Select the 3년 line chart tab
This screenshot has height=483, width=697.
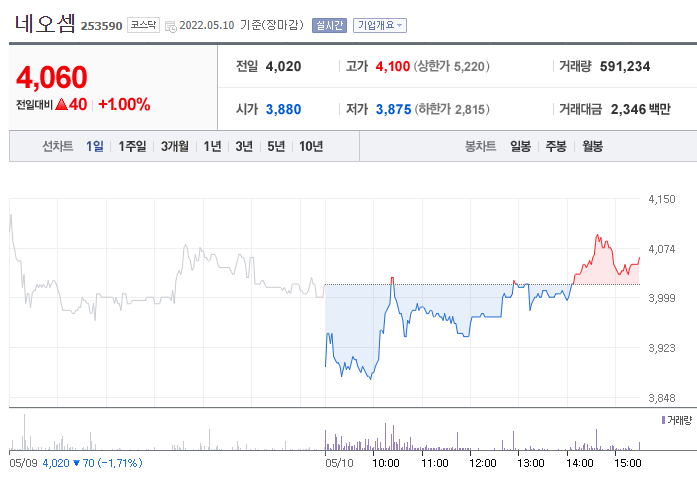pos(244,146)
